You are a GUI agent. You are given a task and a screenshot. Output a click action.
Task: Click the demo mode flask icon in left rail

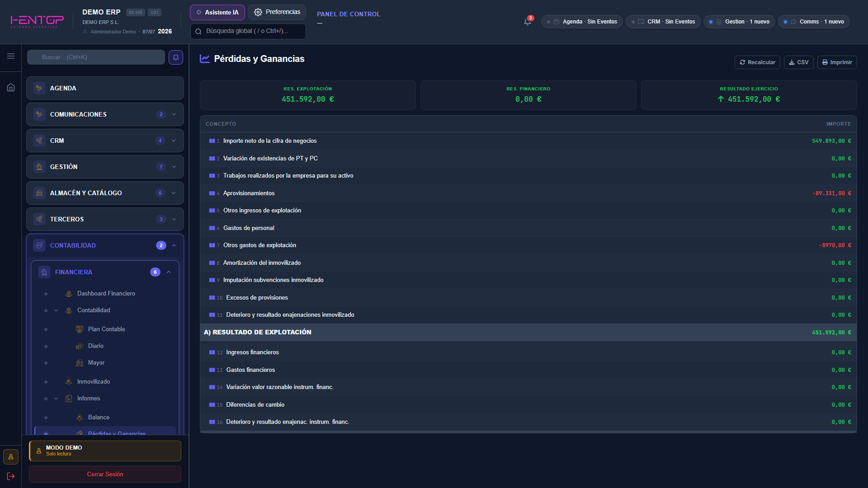(x=11, y=457)
